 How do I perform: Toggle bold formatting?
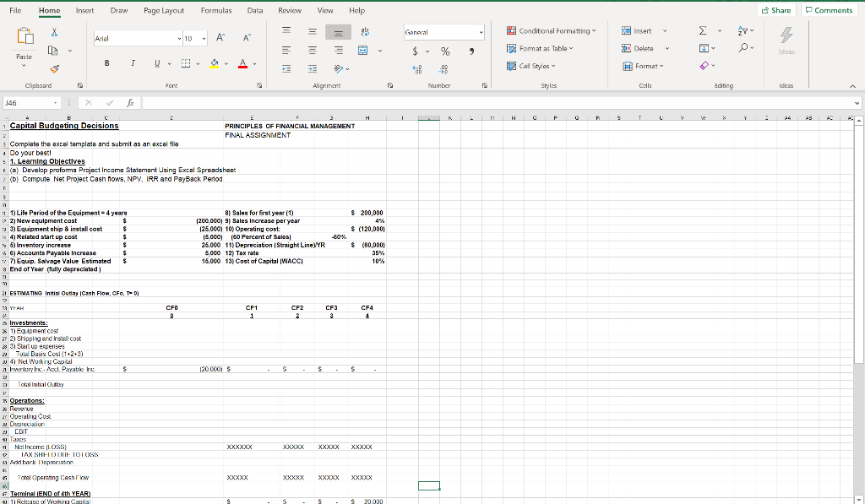click(x=106, y=62)
